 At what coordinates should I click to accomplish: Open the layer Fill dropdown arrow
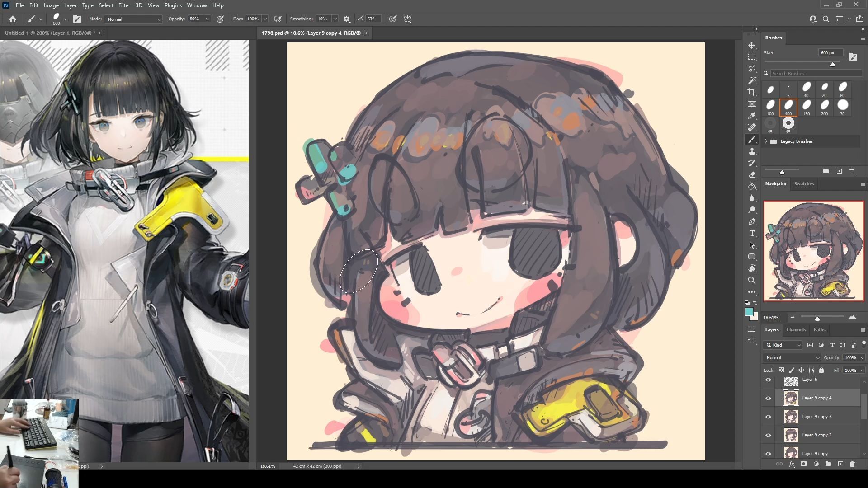[862, 371]
